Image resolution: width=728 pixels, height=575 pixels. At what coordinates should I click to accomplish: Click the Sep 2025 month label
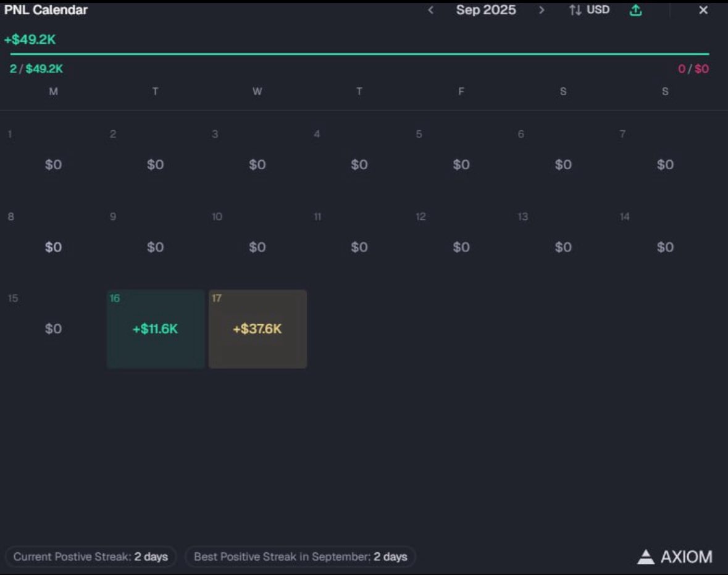click(486, 10)
